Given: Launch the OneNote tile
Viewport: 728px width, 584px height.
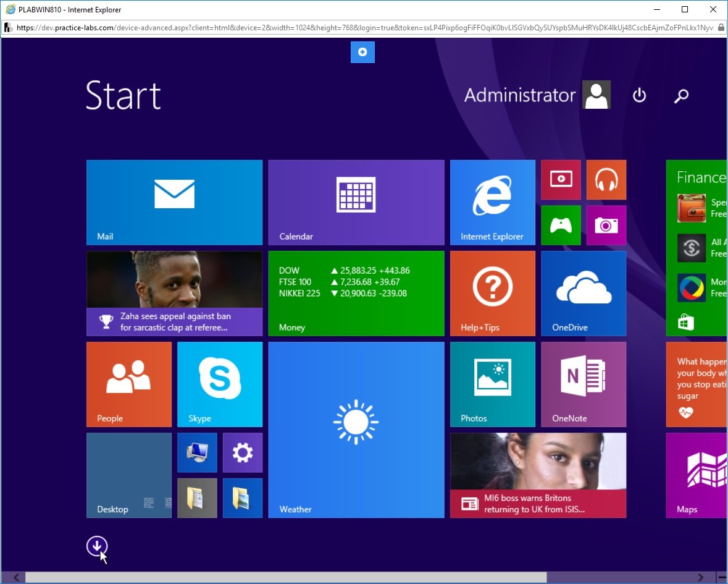Looking at the screenshot, I should pyautogui.click(x=584, y=384).
